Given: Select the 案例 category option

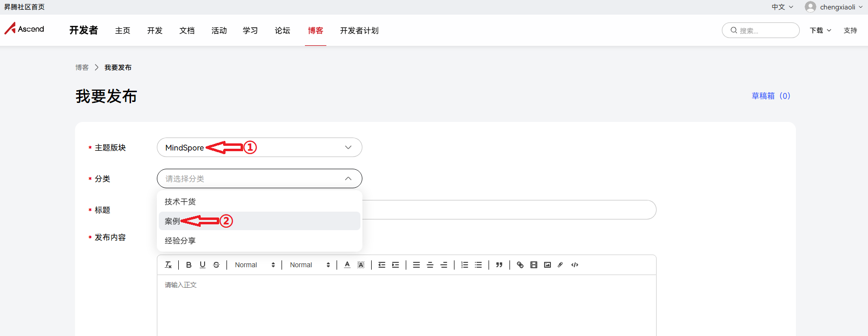Looking at the screenshot, I should [x=172, y=221].
